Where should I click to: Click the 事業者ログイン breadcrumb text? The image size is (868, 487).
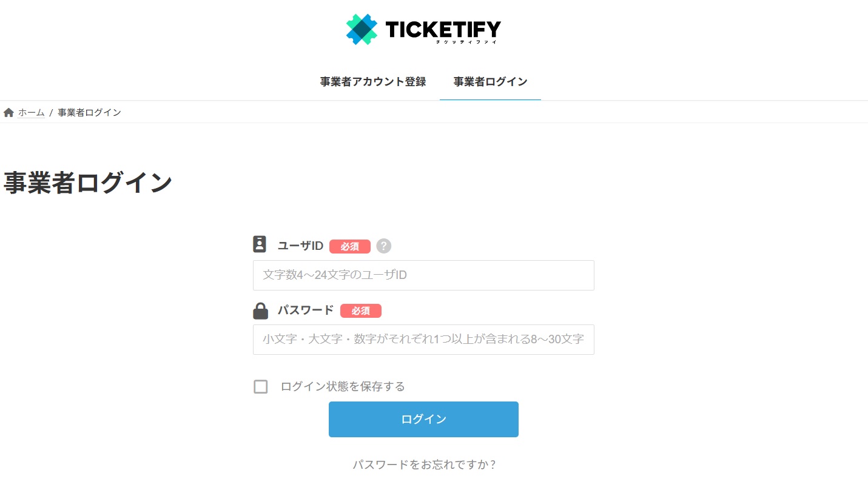point(89,113)
